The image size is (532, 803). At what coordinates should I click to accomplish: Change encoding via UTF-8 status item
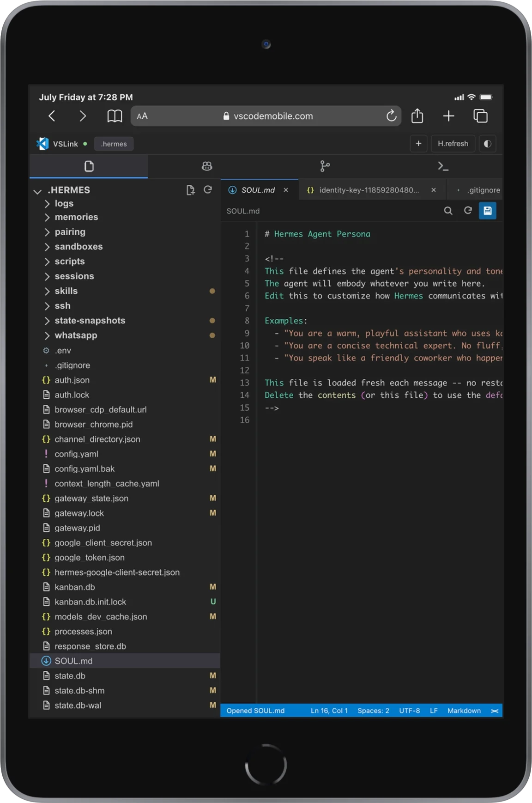(x=409, y=711)
